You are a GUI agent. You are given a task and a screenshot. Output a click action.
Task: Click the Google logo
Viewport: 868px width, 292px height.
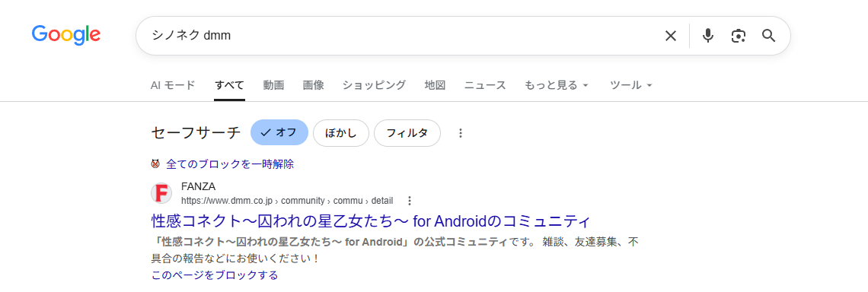coord(66,35)
